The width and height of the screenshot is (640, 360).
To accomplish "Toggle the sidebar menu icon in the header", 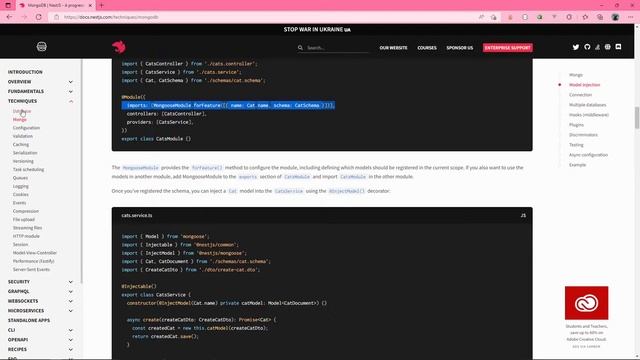I will click(42, 47).
